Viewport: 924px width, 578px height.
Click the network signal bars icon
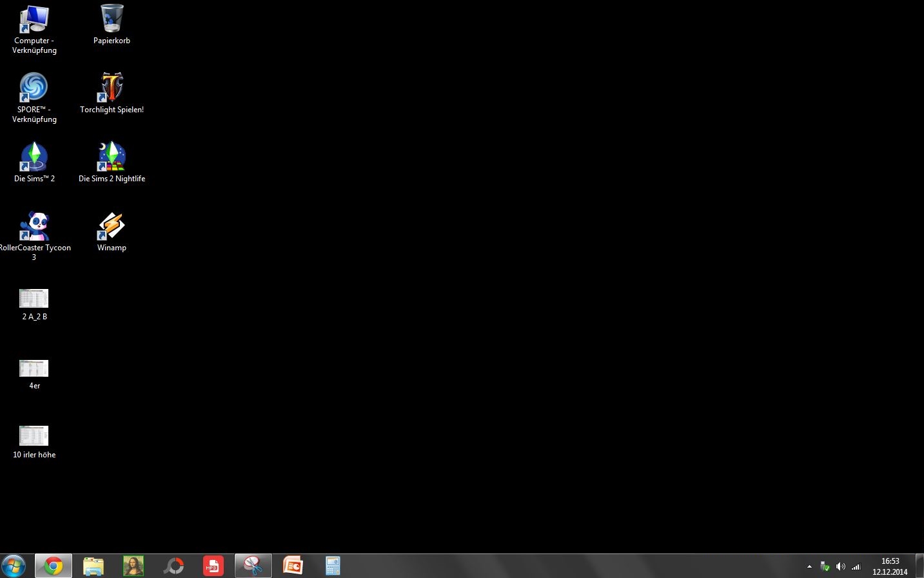coord(856,567)
